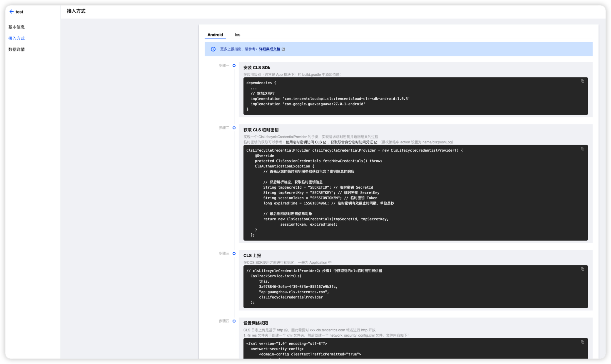Click the 步骤一 step marker circle
The image size is (611, 364).
click(x=234, y=66)
